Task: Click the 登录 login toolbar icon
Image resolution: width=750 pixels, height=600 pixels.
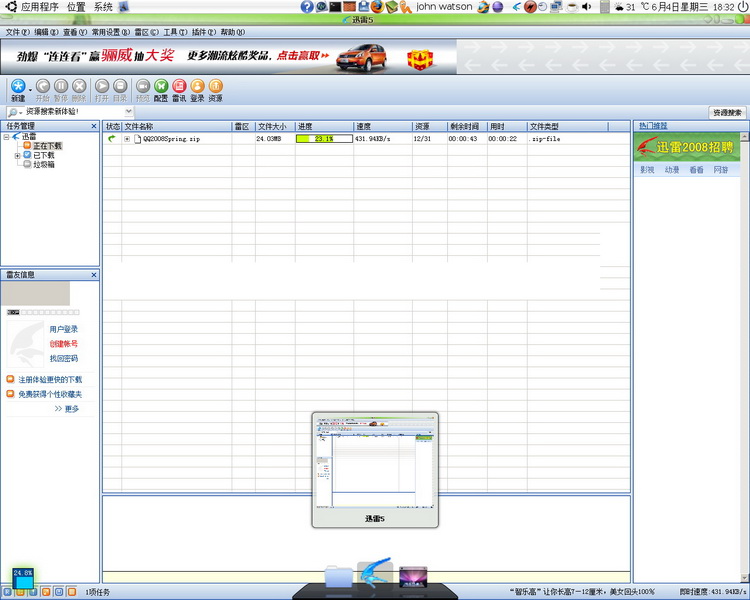Action: [x=197, y=87]
